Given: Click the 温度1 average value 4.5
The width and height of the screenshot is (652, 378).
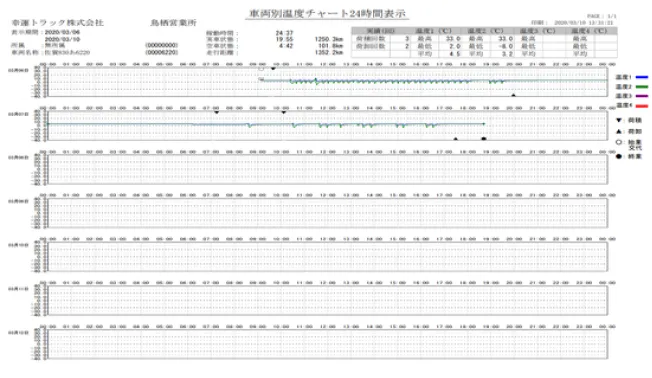Looking at the screenshot, I should click(x=455, y=54).
